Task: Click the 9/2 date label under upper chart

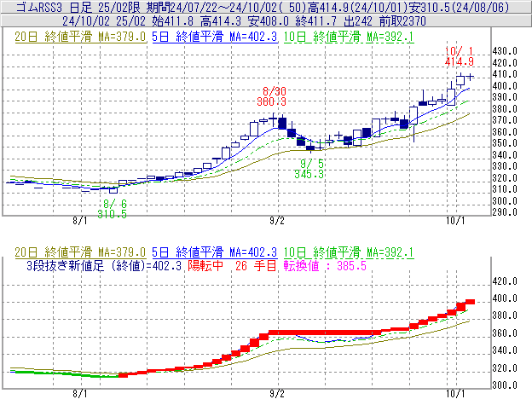Action: coord(277,221)
